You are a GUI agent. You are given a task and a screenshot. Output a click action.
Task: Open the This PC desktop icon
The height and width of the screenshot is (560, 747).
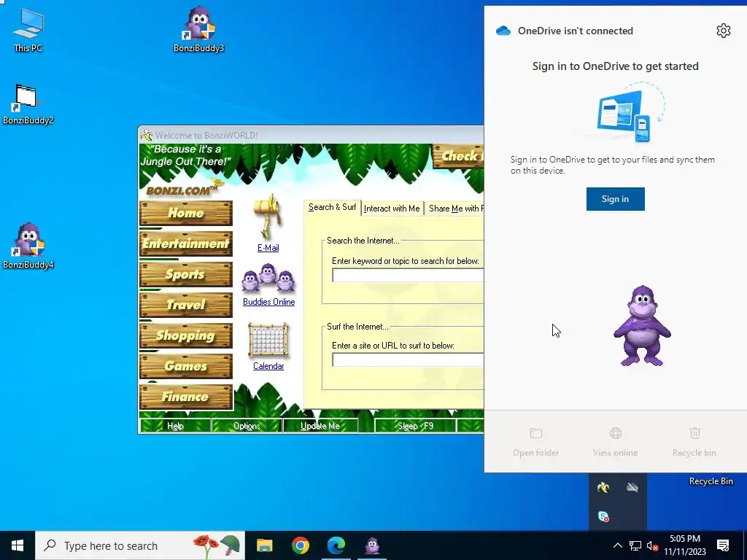click(28, 30)
